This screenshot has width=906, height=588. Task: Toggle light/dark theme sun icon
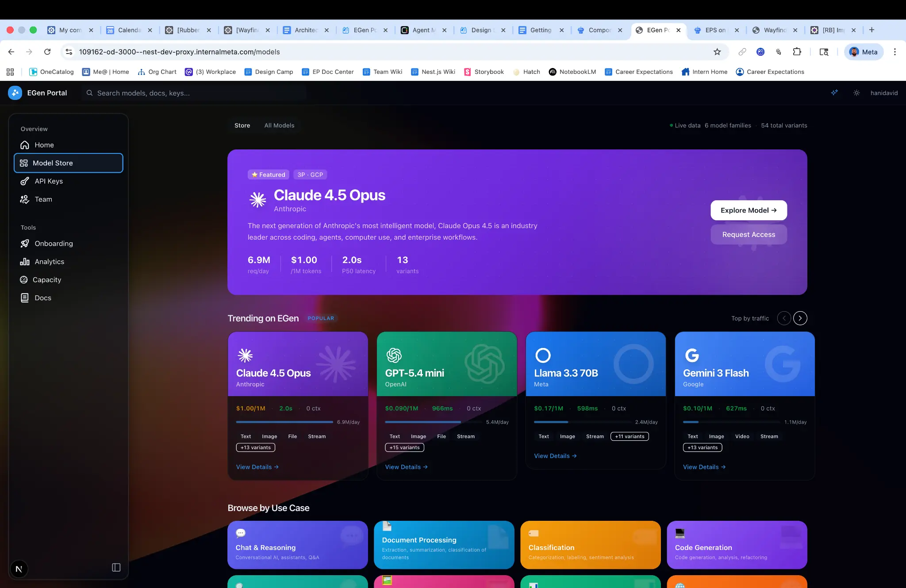tap(856, 93)
